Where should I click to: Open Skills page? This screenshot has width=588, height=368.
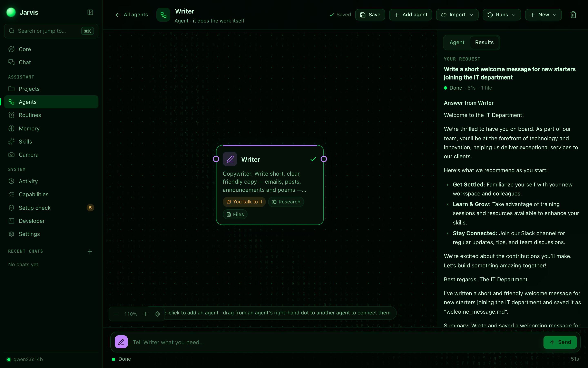pyautogui.click(x=51, y=141)
